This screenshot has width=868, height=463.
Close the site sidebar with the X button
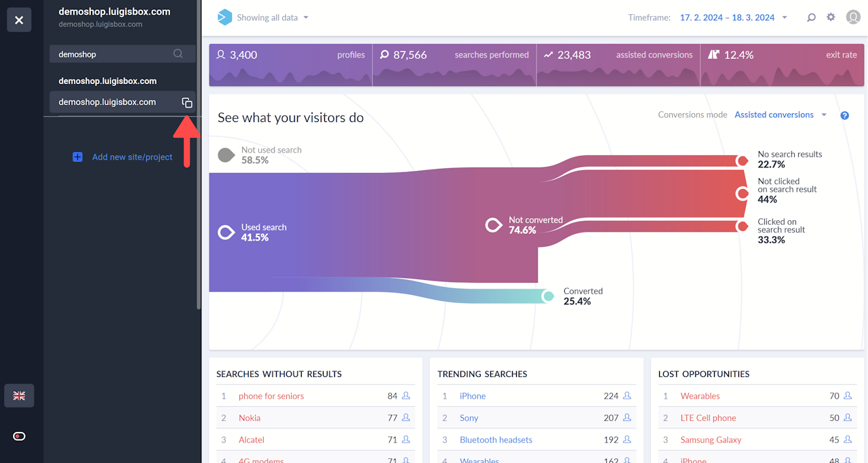(19, 20)
